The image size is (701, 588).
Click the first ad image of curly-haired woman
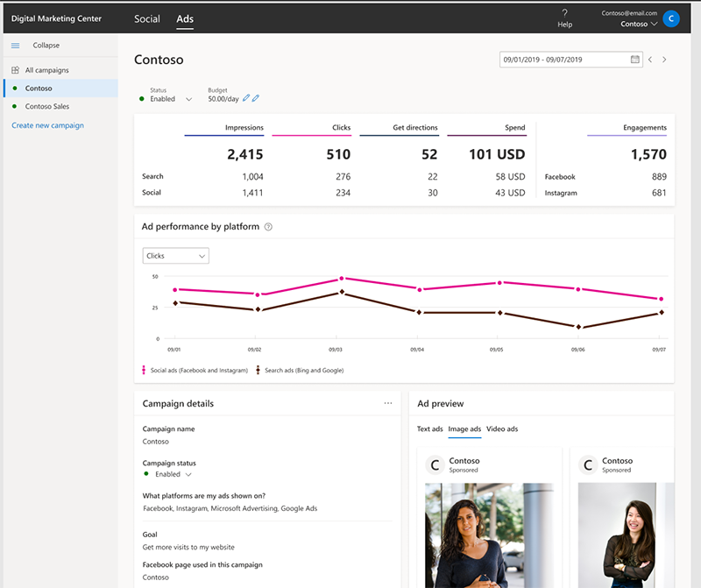(x=490, y=535)
